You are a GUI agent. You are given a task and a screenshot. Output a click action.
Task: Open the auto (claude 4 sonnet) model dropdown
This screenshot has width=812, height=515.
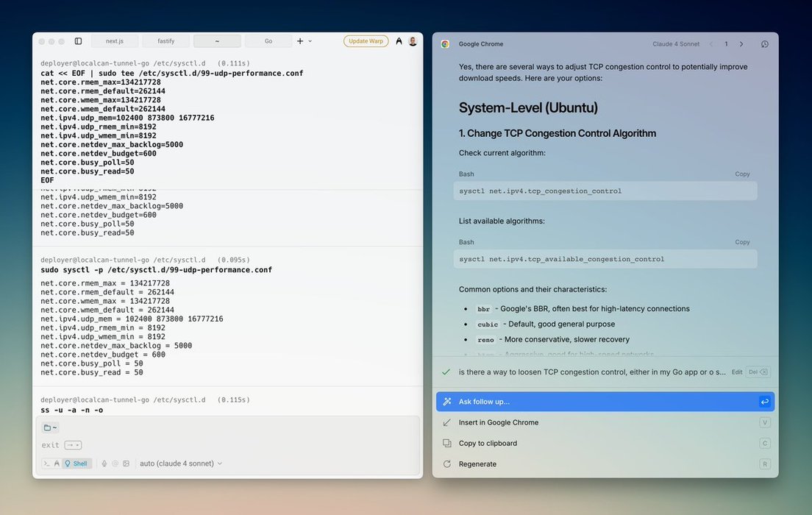pyautogui.click(x=181, y=464)
